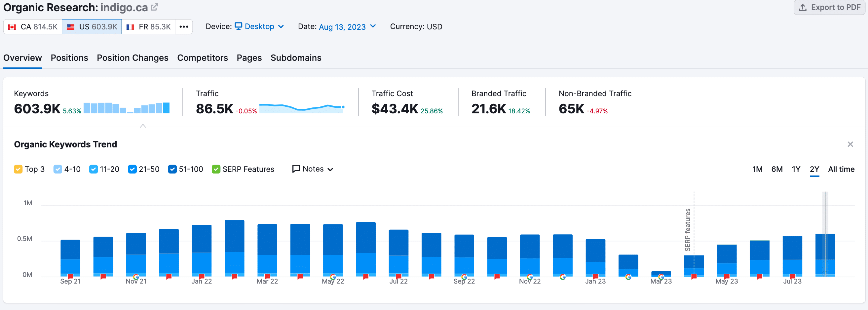Toggle the SERP Features checkbox
Viewport: 868px width, 310px height.
pos(216,169)
